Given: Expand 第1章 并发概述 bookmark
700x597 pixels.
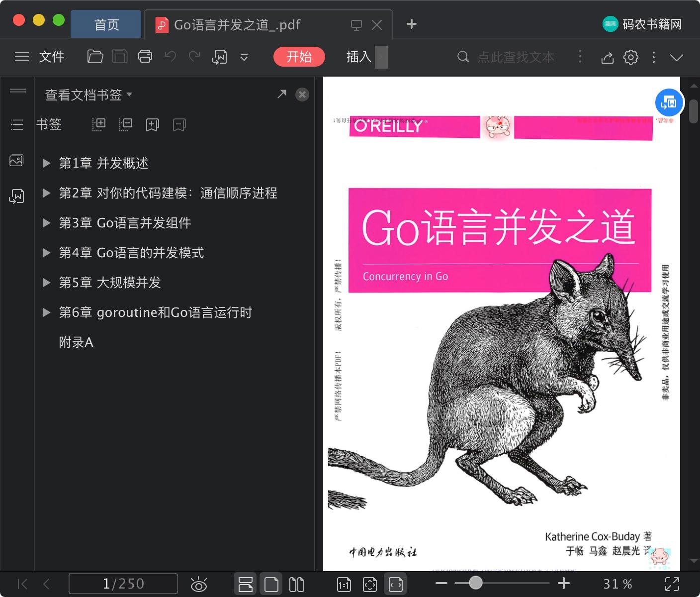Looking at the screenshot, I should tap(47, 163).
